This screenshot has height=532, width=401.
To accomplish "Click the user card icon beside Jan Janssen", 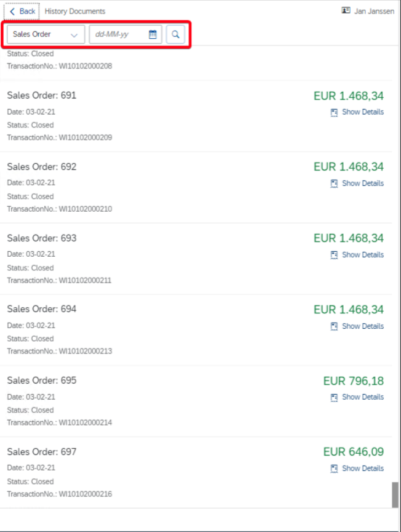I will click(346, 11).
